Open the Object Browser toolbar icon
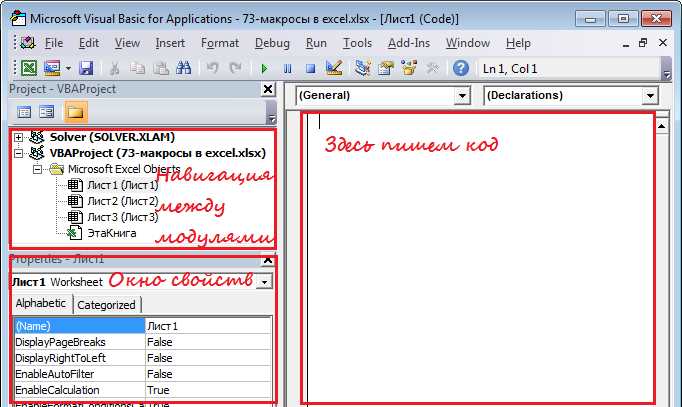Image resolution: width=682 pixels, height=407 pixels. point(409,68)
